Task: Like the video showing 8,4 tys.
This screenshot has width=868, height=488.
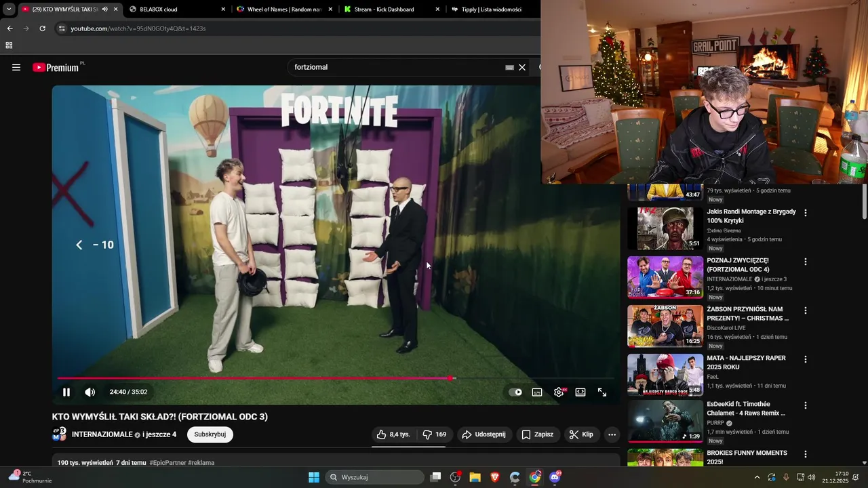Action: (x=394, y=434)
